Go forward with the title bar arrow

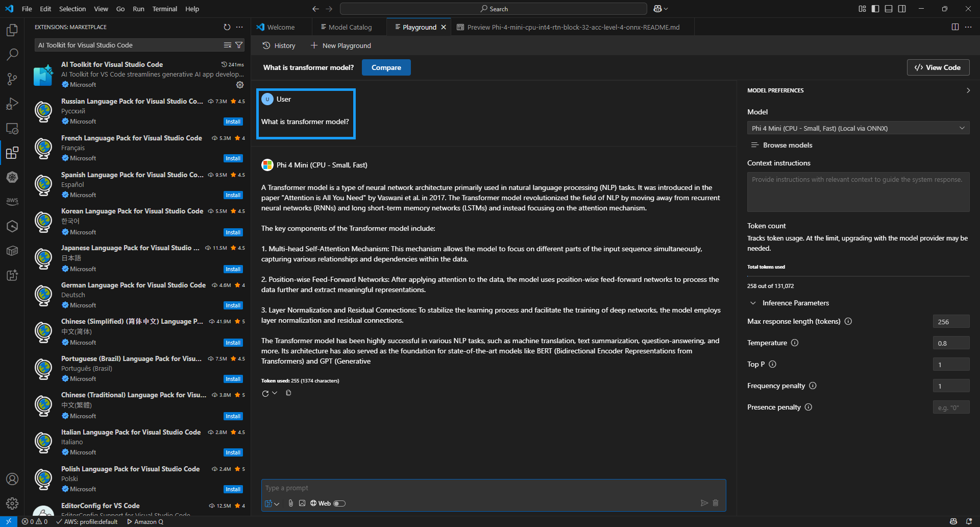click(329, 9)
